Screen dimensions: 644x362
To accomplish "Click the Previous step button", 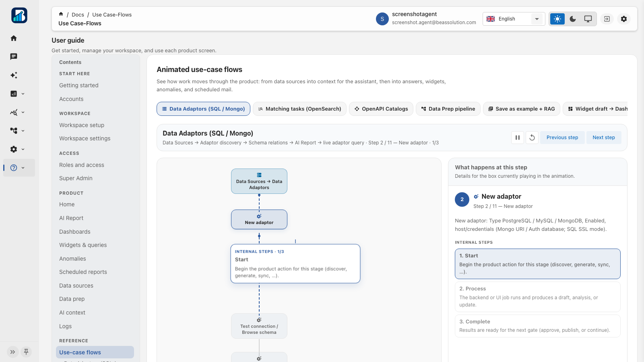I will coord(562,138).
